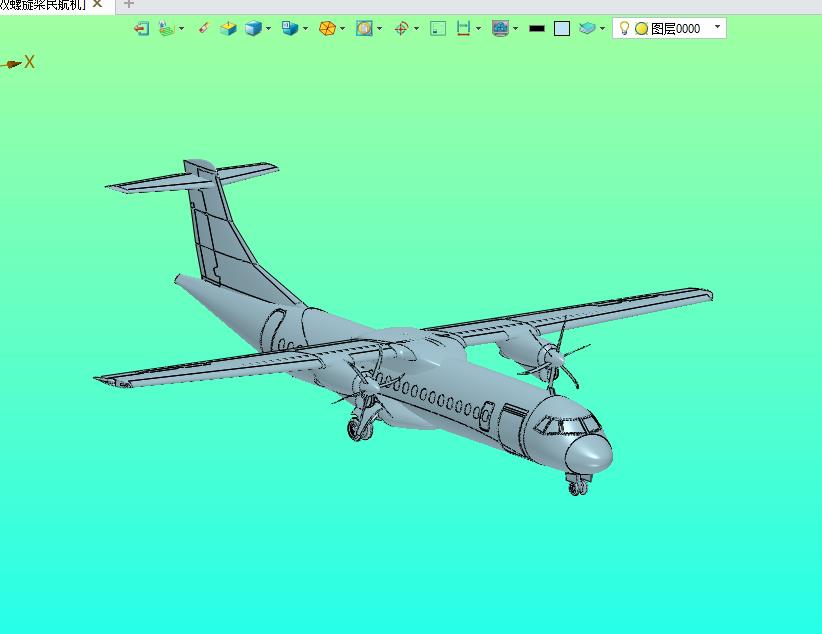Click the airplane nose cone in the model
Screen dimensions: 822x634
[591, 453]
